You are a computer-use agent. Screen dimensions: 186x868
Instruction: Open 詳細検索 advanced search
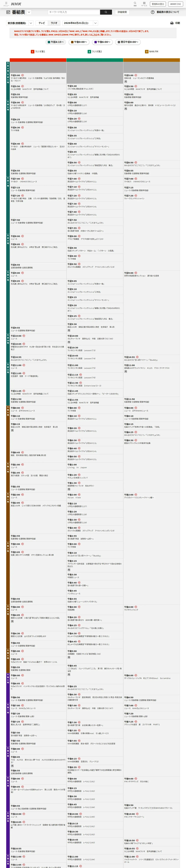(122, 12)
